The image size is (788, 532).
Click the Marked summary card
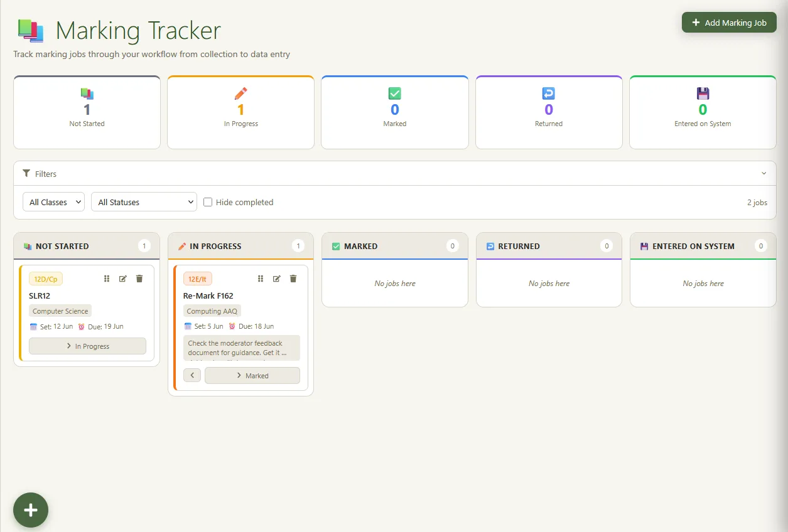pos(395,112)
